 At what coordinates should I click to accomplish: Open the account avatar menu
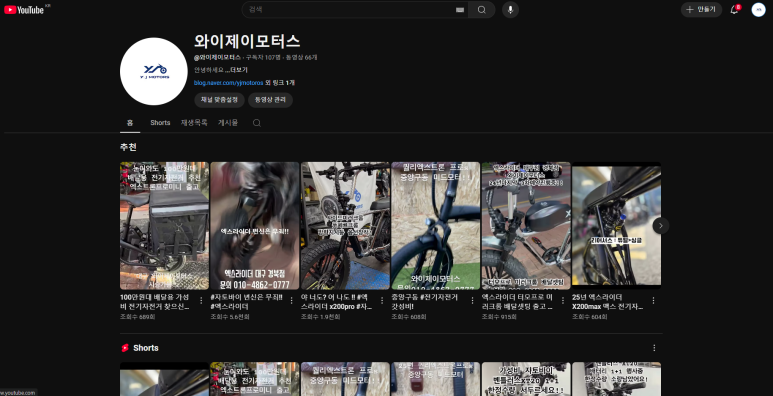click(x=758, y=10)
